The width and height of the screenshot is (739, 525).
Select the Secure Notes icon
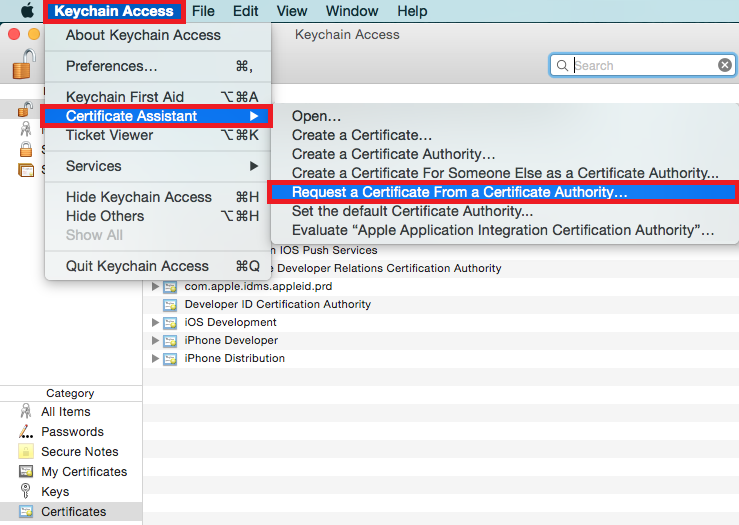coord(25,451)
